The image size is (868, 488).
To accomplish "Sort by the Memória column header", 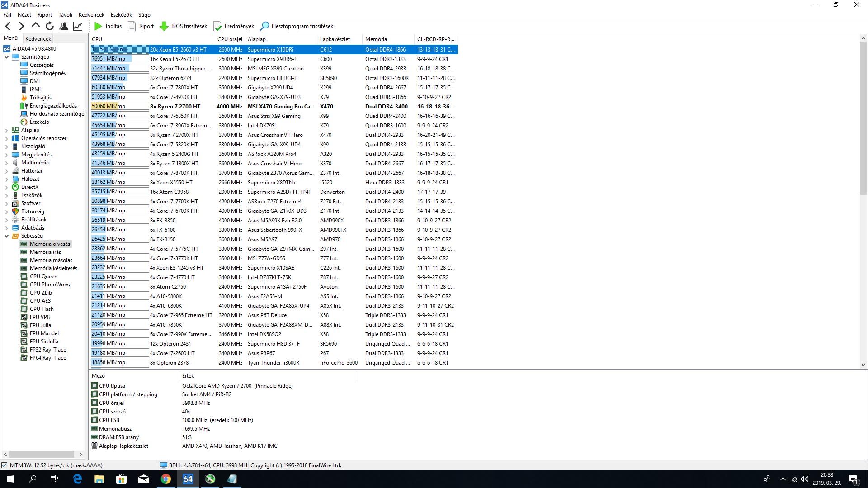I will point(388,39).
